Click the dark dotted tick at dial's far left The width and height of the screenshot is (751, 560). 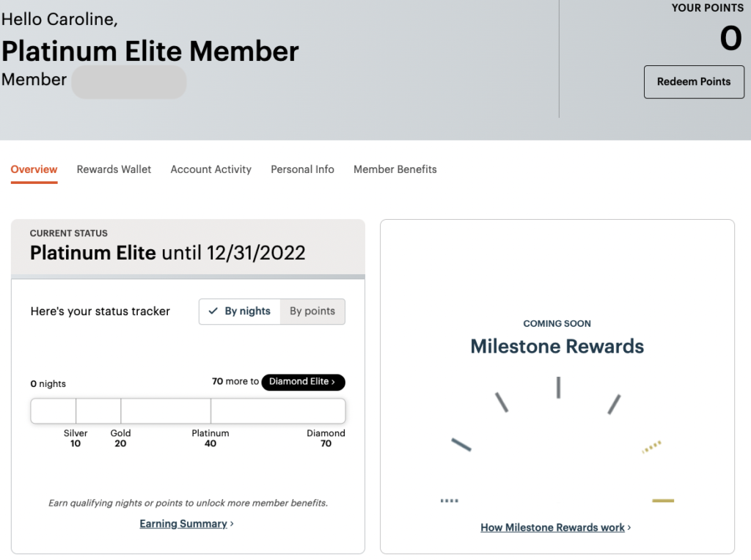click(449, 501)
